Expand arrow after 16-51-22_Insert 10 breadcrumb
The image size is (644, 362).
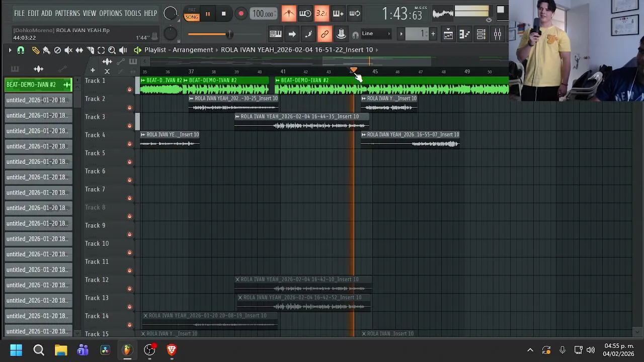(x=377, y=50)
